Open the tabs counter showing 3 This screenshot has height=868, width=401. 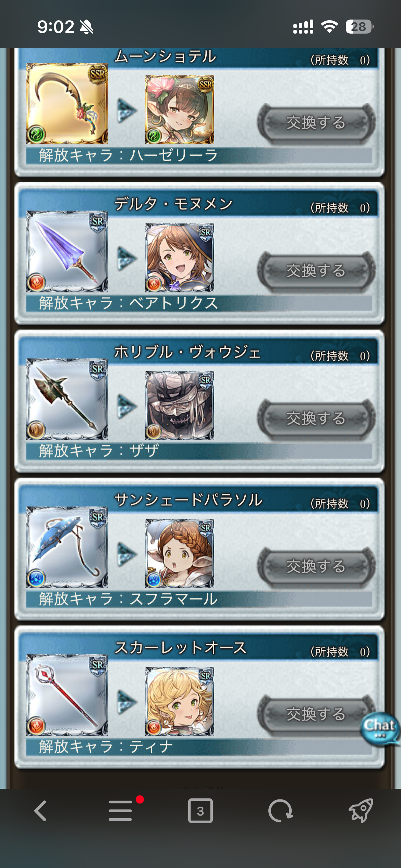click(x=200, y=811)
